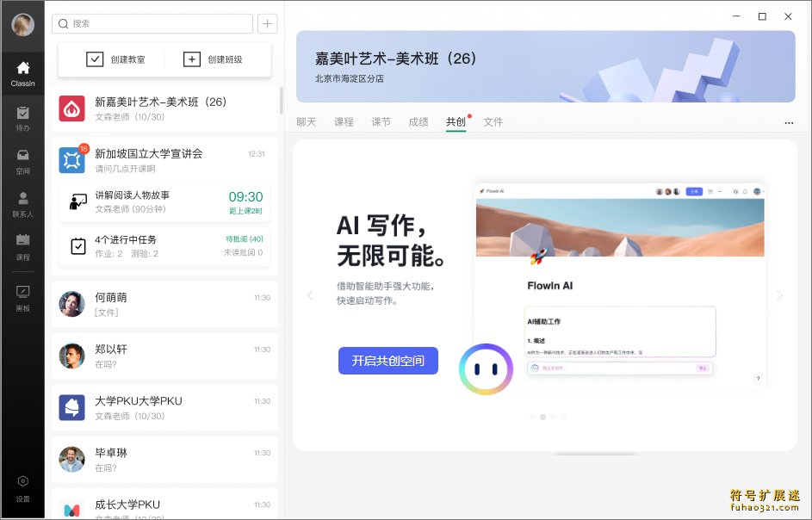Open the 大学PKU大学PKU chat
Image resolution: width=812 pixels, height=520 pixels.
tap(164, 407)
